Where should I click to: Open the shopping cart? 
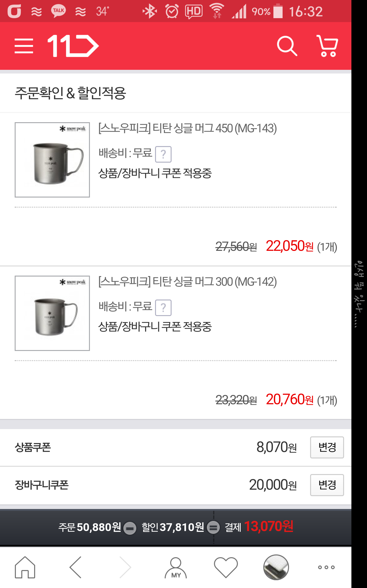[x=328, y=46]
